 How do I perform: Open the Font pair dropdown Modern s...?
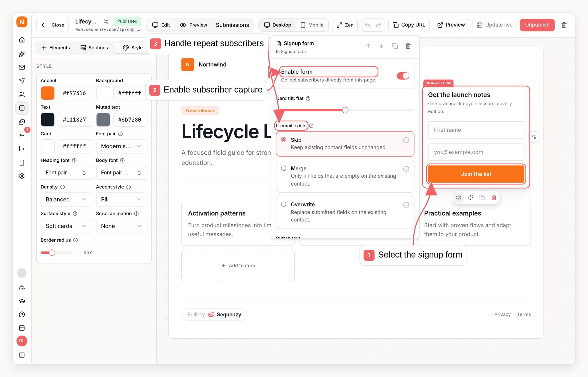tap(121, 146)
